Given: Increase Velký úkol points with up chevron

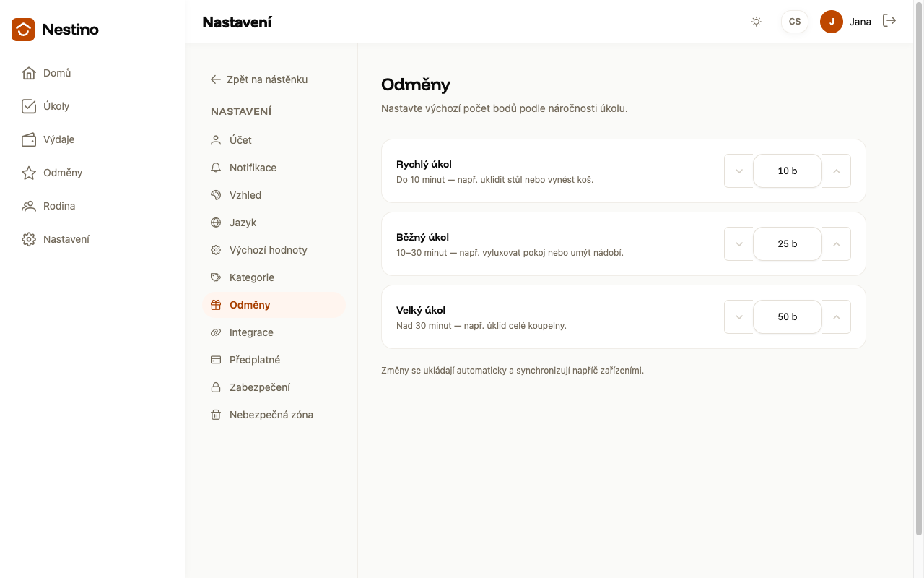Looking at the screenshot, I should (837, 317).
